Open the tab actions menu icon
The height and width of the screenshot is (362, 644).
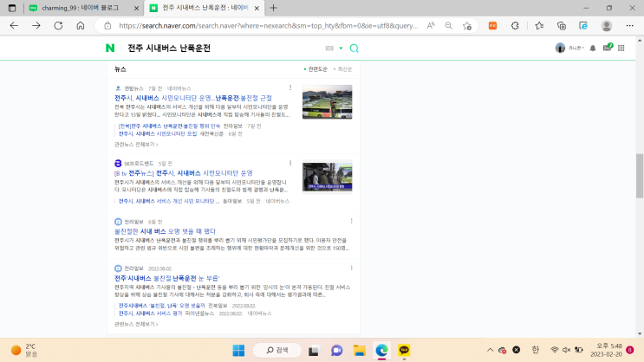12,8
